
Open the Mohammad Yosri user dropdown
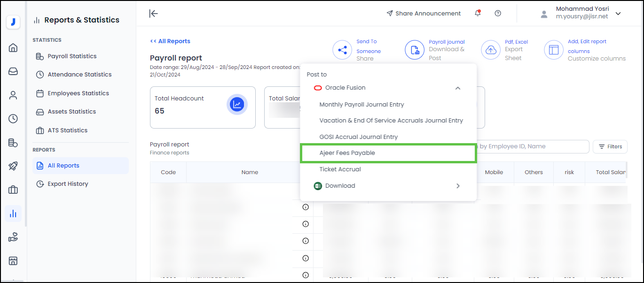(618, 14)
